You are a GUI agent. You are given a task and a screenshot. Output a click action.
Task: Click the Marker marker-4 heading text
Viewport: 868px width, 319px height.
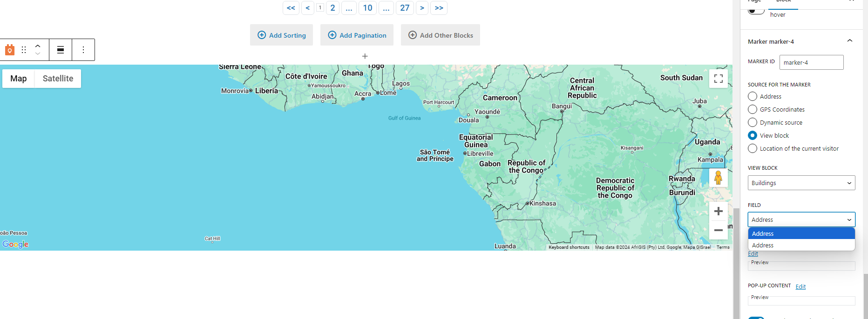pos(771,41)
